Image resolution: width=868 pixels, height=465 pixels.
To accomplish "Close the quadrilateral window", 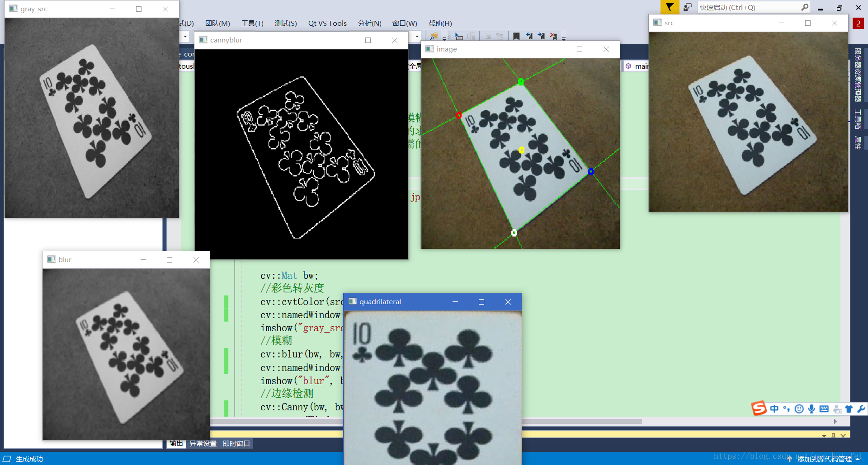I will click(x=508, y=302).
